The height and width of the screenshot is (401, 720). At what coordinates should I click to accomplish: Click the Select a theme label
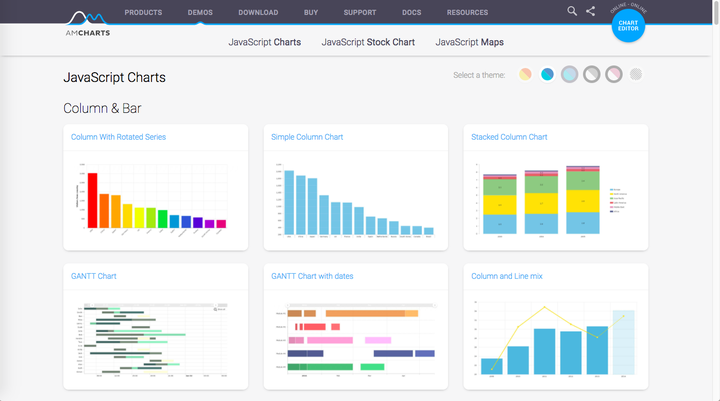point(479,75)
